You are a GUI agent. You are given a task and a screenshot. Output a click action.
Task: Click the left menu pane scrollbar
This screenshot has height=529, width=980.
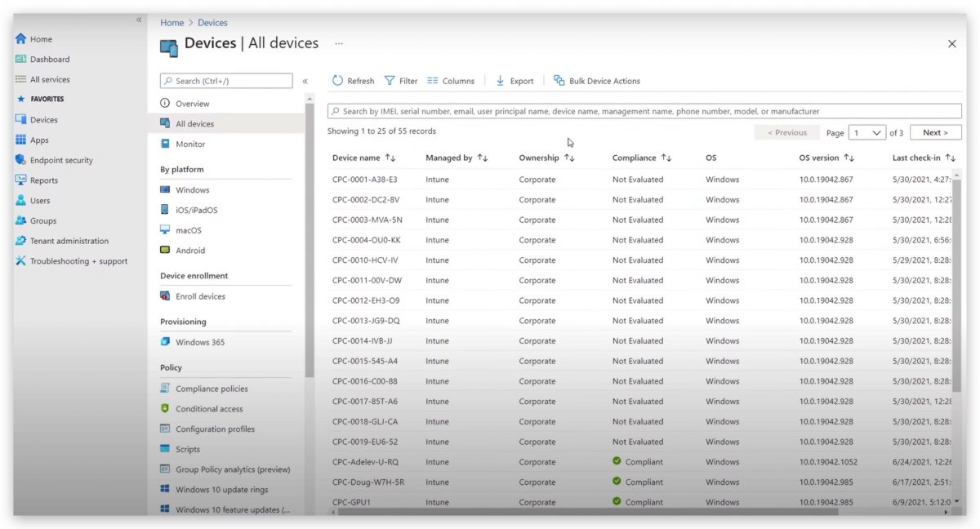[x=310, y=241]
